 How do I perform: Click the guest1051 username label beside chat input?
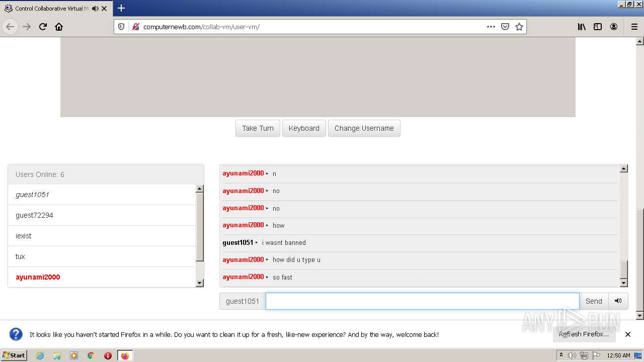coord(243,301)
